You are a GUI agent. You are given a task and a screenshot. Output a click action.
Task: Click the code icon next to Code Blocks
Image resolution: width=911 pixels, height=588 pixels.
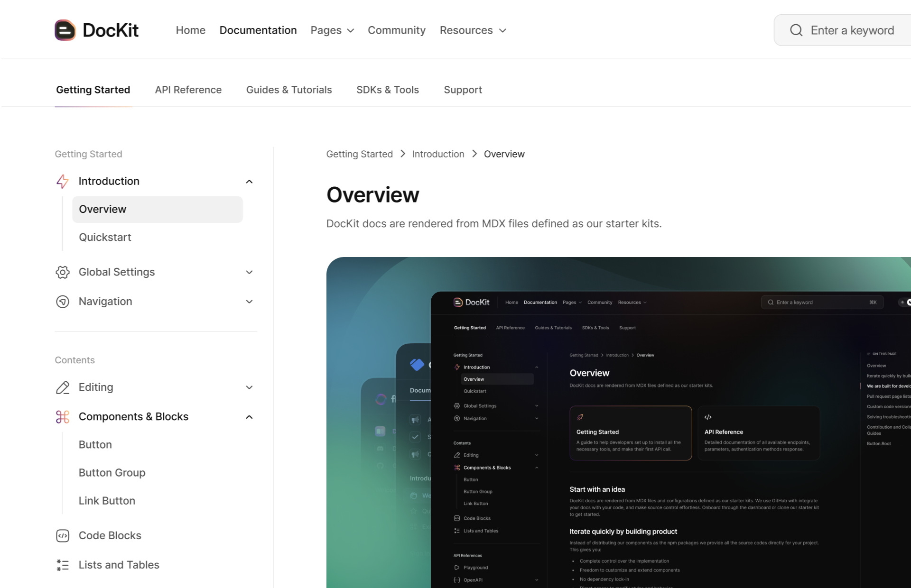pos(62,536)
